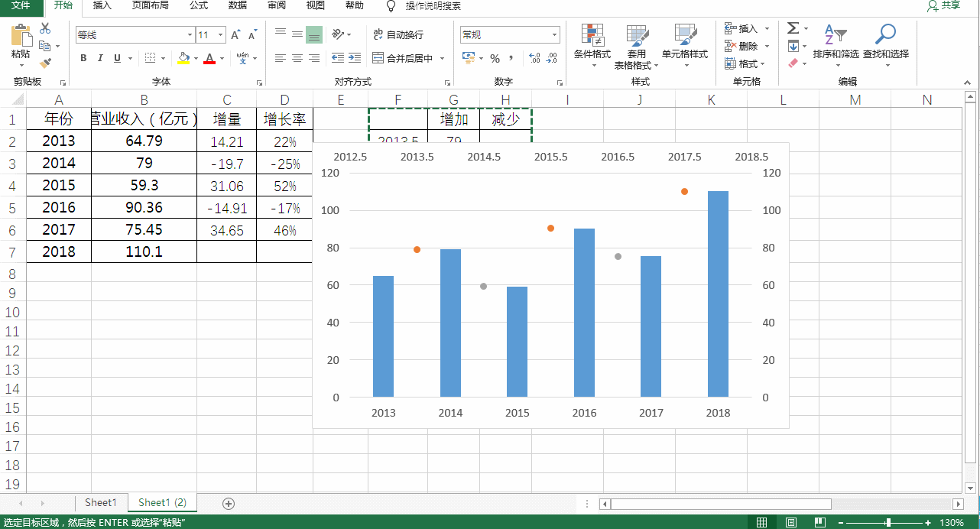Screen dimensions: 980x529
Task: Click the Cut scissors icon
Action: 45,28
